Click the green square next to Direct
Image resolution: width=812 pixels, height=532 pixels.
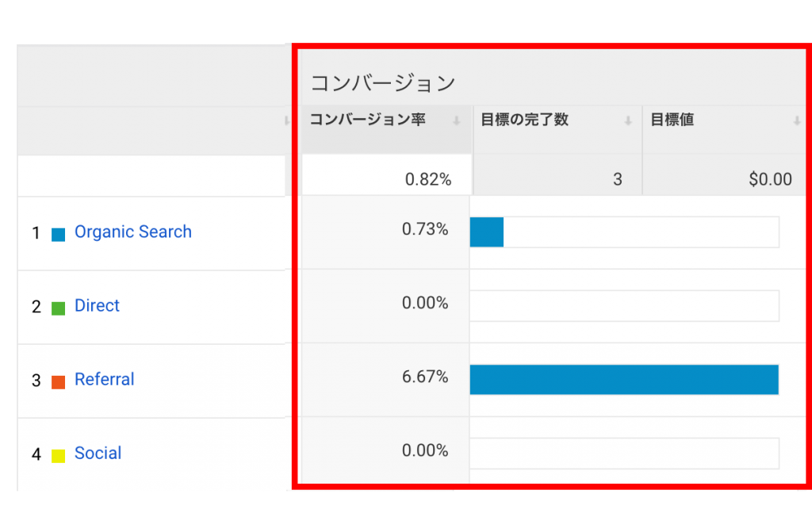[58, 308]
